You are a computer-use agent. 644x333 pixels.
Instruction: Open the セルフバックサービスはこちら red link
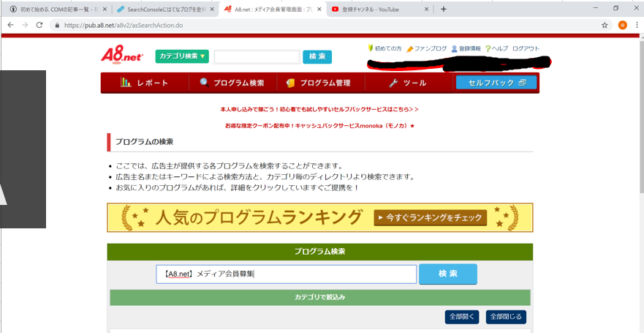coord(319,110)
